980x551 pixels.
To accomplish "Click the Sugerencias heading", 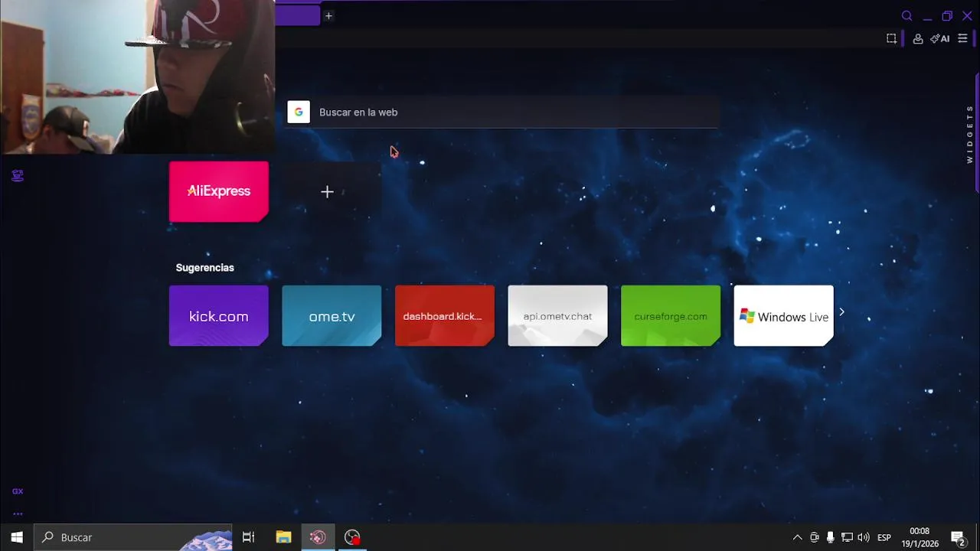I will [x=204, y=267].
